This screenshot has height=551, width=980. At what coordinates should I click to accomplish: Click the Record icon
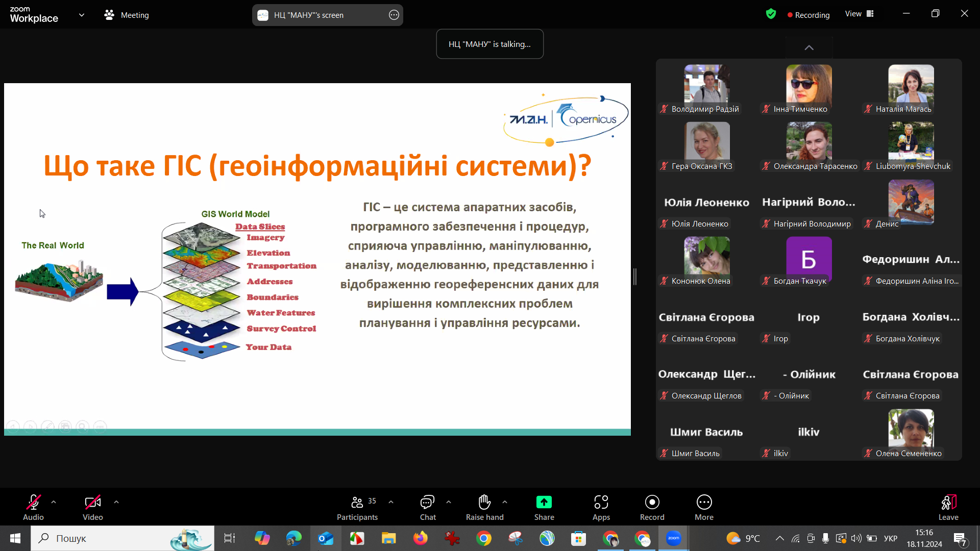(652, 503)
